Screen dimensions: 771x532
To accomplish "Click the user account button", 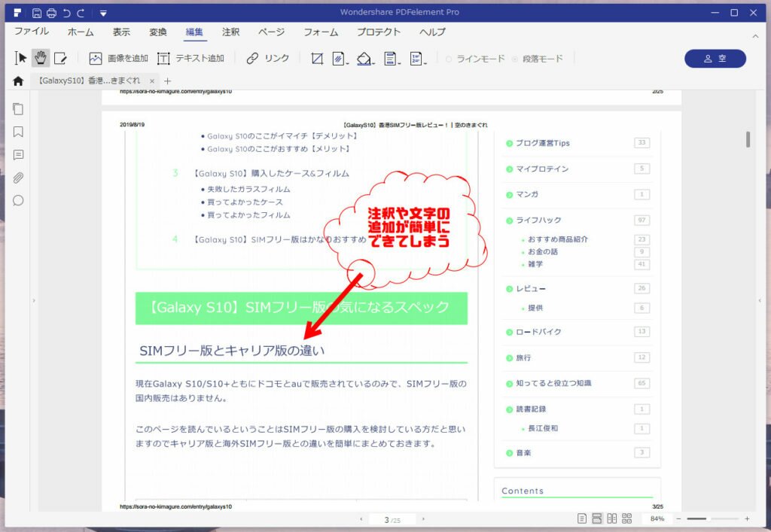I will click(715, 59).
